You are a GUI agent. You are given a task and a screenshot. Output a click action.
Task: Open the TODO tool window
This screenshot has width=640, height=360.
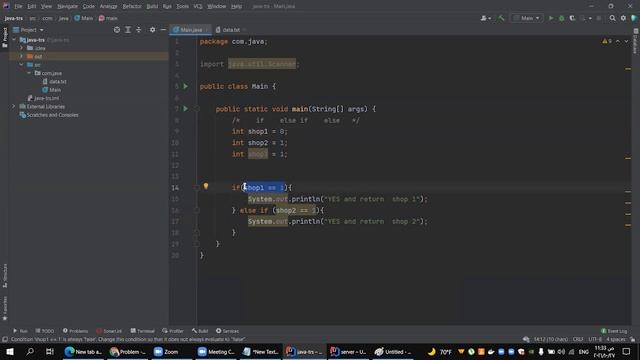[x=44, y=331]
